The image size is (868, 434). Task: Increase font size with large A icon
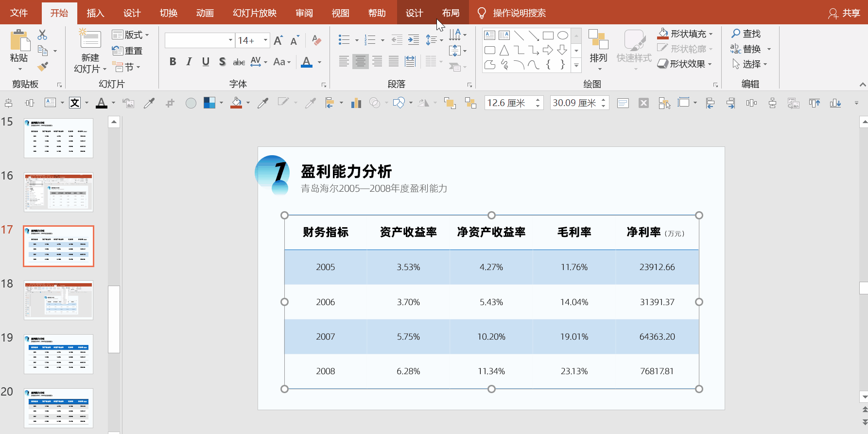pos(278,40)
